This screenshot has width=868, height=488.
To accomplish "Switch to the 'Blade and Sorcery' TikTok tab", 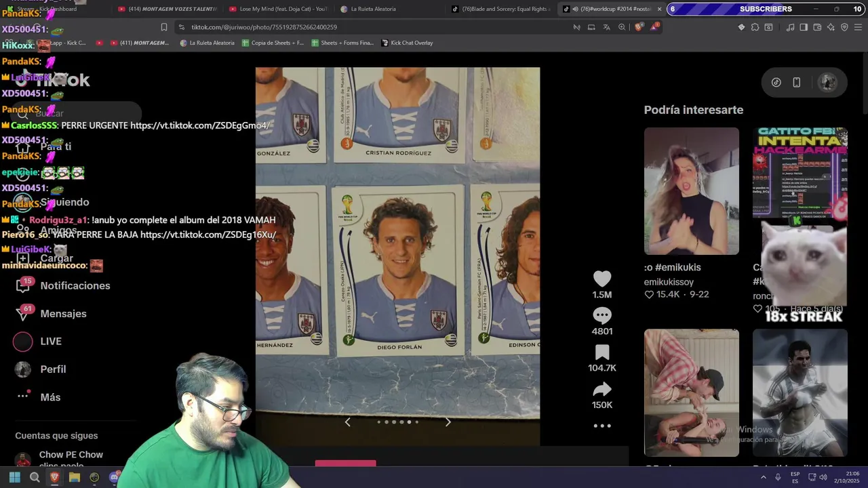I will (x=501, y=9).
